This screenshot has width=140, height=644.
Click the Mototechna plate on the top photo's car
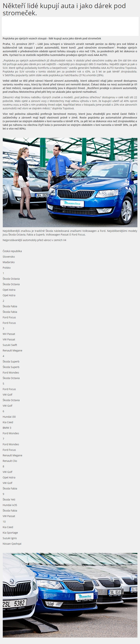tap(72, 203)
